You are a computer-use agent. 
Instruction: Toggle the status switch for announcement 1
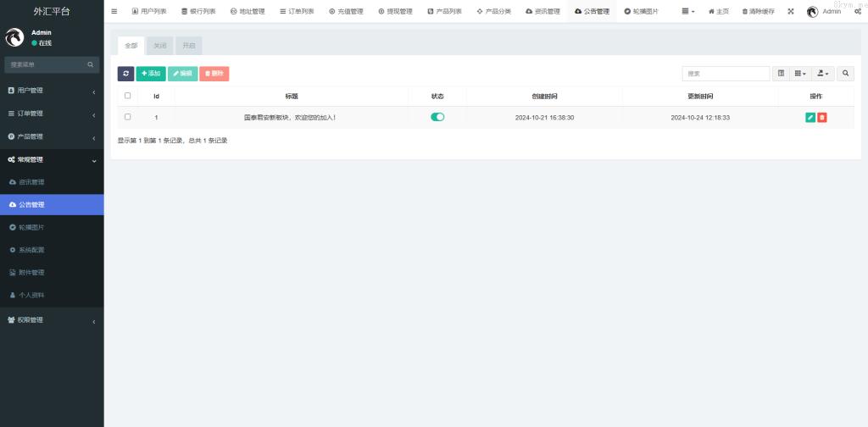pos(437,117)
